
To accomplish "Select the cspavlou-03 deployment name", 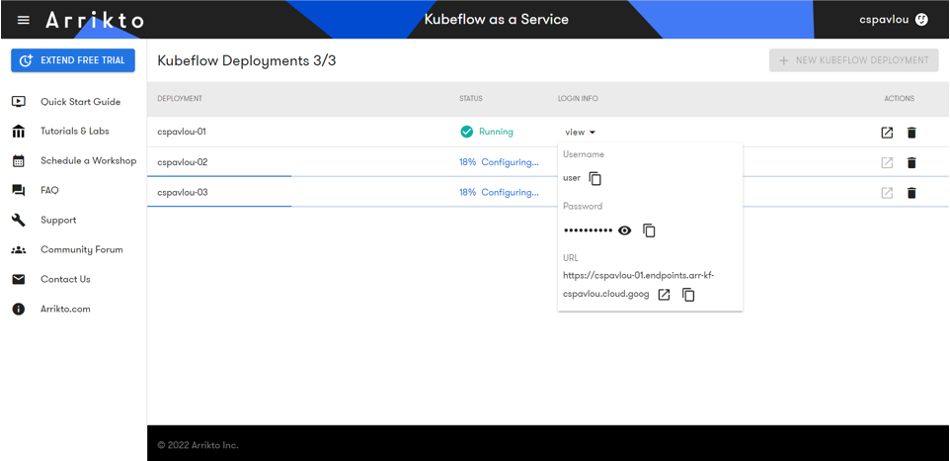I will (x=182, y=193).
